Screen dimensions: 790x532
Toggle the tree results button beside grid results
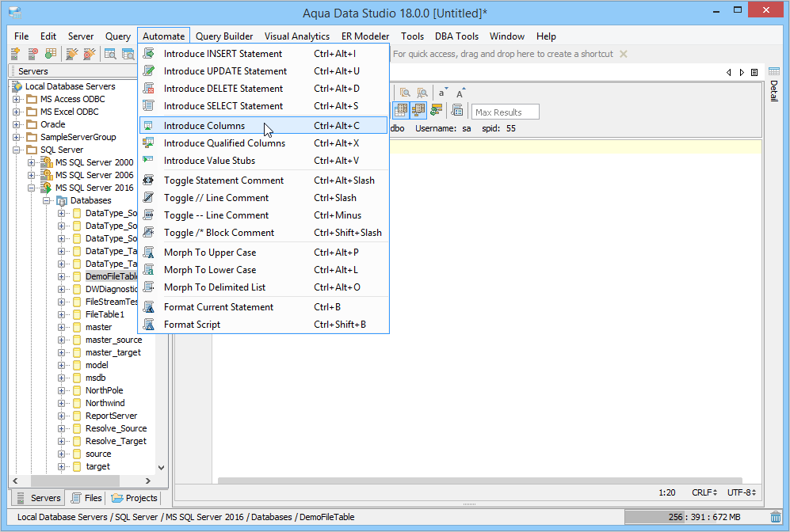coord(418,110)
